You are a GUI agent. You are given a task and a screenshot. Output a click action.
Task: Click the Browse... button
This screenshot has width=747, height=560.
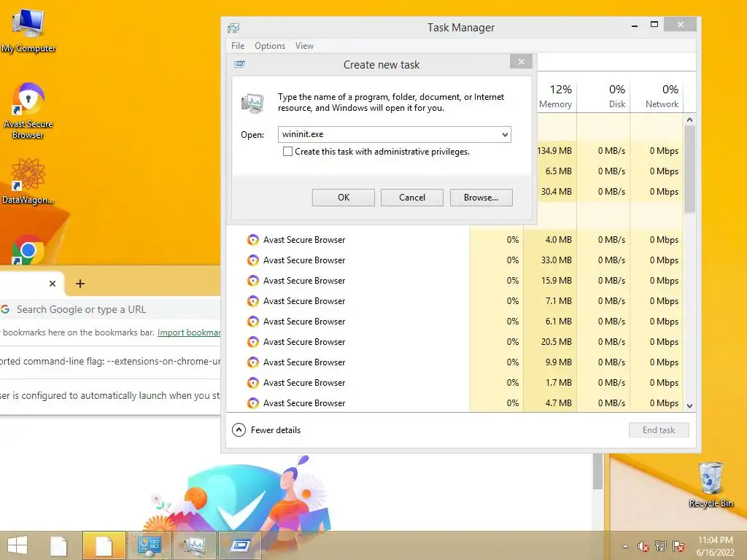point(481,198)
